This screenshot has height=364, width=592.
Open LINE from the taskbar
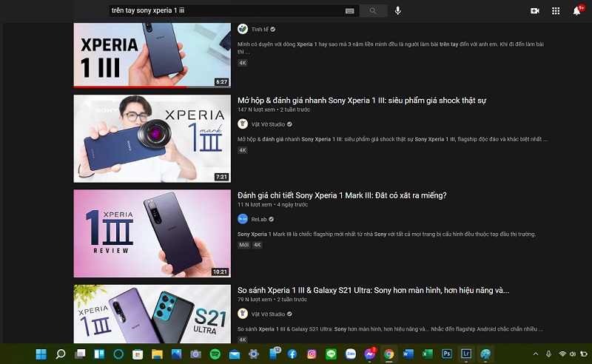click(331, 354)
